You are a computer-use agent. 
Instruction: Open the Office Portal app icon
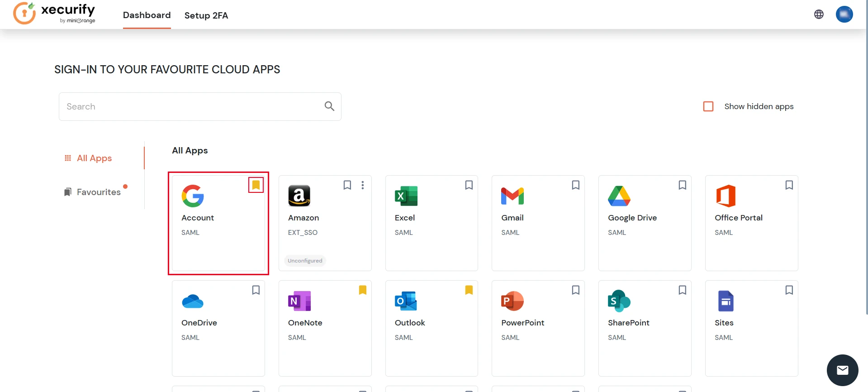click(x=726, y=196)
